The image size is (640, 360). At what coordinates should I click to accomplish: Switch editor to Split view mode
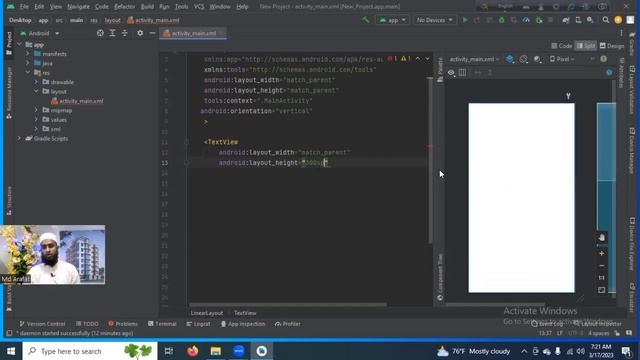(586, 46)
